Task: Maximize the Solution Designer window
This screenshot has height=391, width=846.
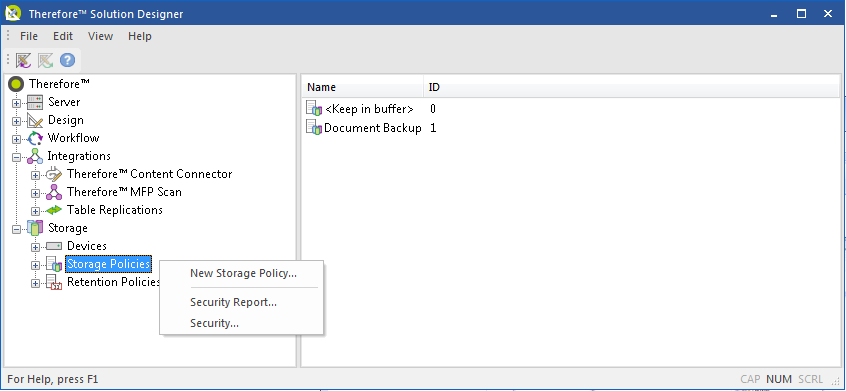Action: click(x=801, y=13)
